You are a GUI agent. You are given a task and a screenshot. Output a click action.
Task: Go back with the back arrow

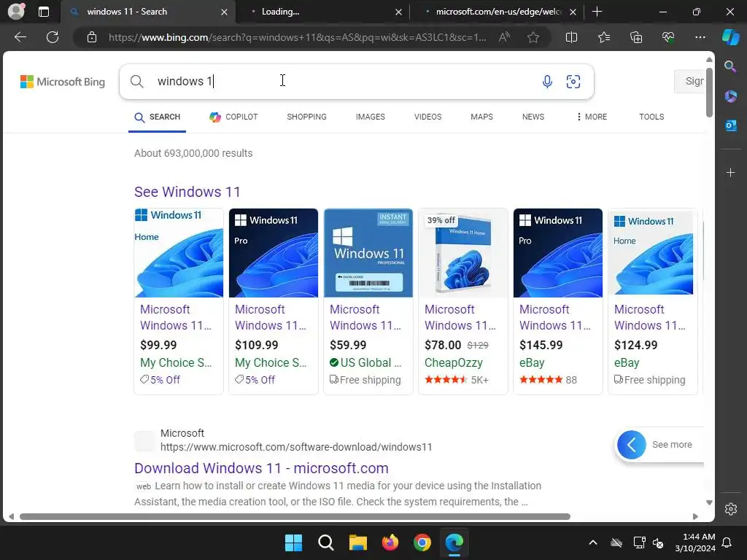(x=20, y=37)
